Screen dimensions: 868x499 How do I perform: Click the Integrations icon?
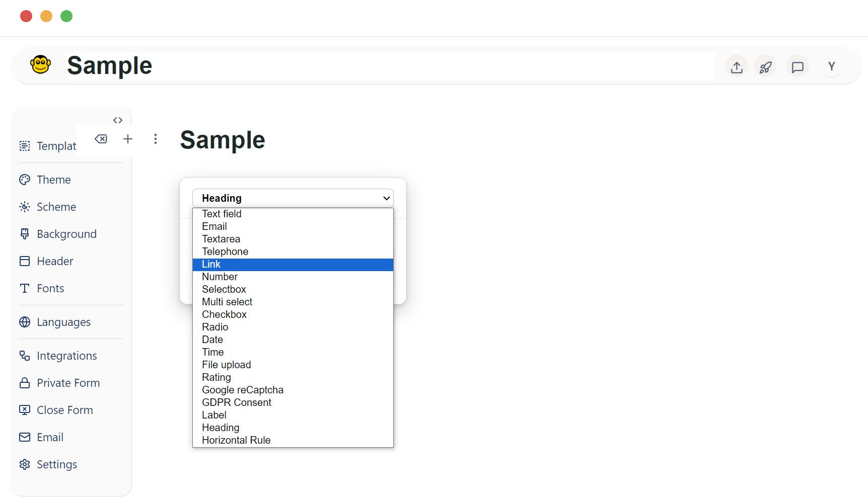25,356
